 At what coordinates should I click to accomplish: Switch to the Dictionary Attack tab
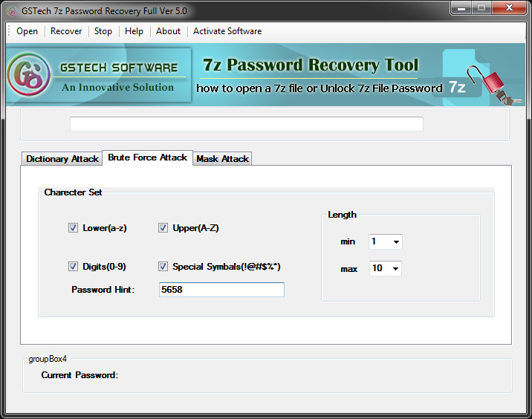point(62,159)
